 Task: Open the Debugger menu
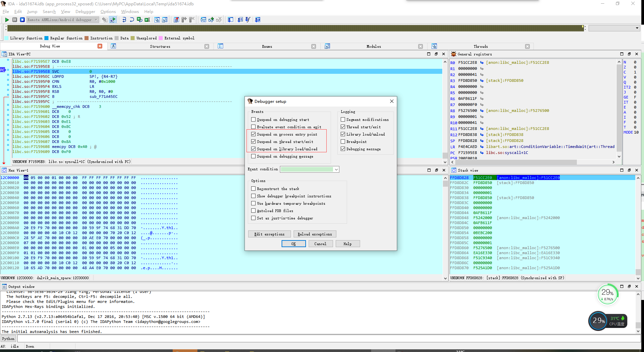85,11
